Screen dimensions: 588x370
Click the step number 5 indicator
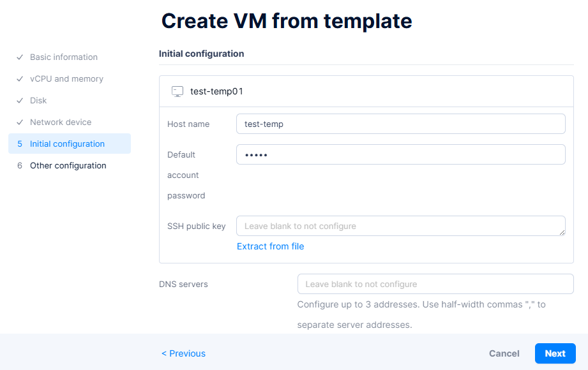coord(20,144)
